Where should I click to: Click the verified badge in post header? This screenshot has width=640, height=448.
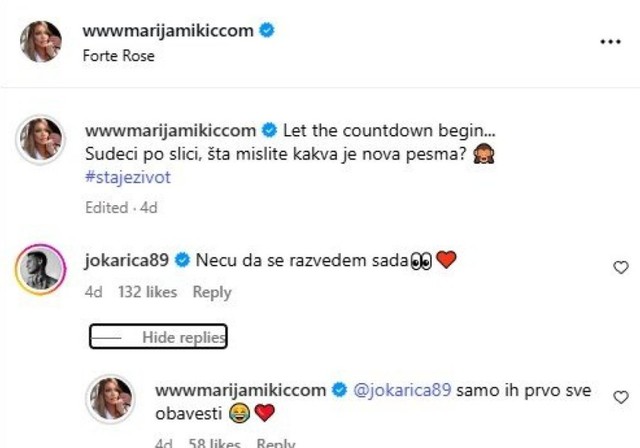(x=267, y=31)
